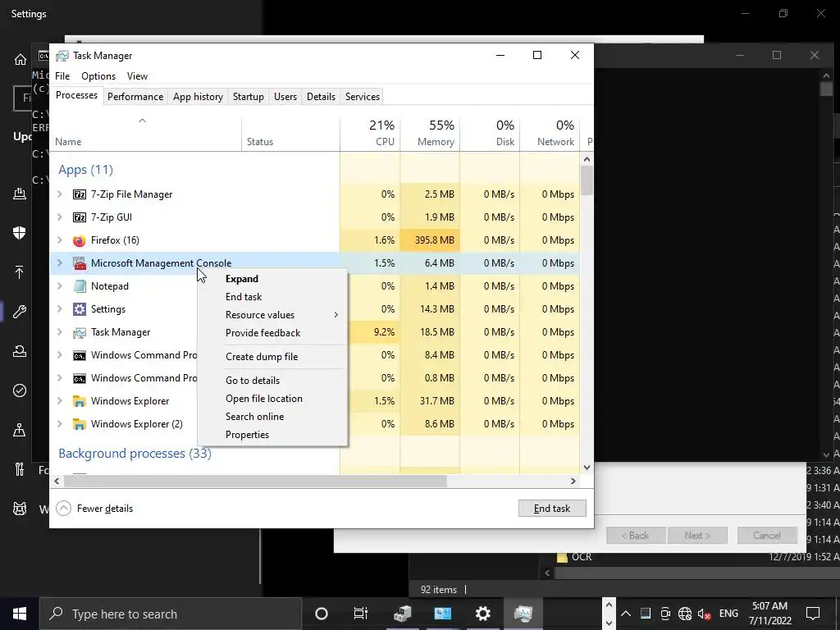Click the horizontal scrollbar right arrow in Task Manager
Image resolution: width=840 pixels, height=630 pixels.
573,481
